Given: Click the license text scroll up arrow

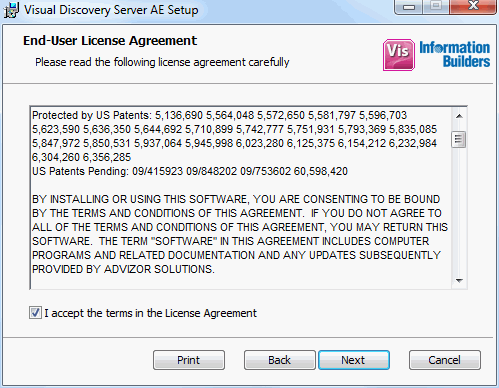Looking at the screenshot, I should click(459, 116).
